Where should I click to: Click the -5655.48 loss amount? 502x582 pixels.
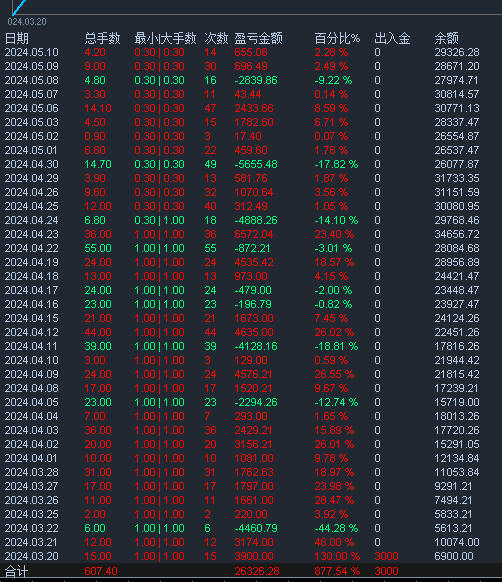pyautogui.click(x=256, y=164)
